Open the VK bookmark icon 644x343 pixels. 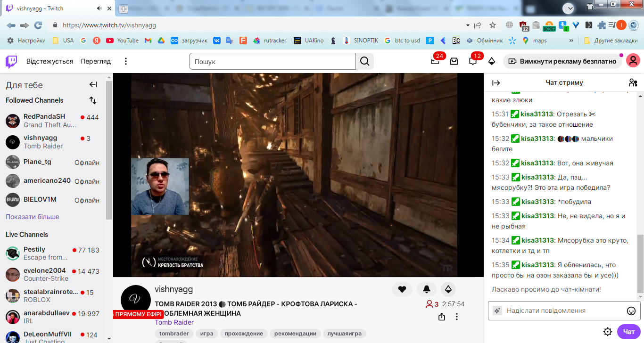tap(217, 41)
